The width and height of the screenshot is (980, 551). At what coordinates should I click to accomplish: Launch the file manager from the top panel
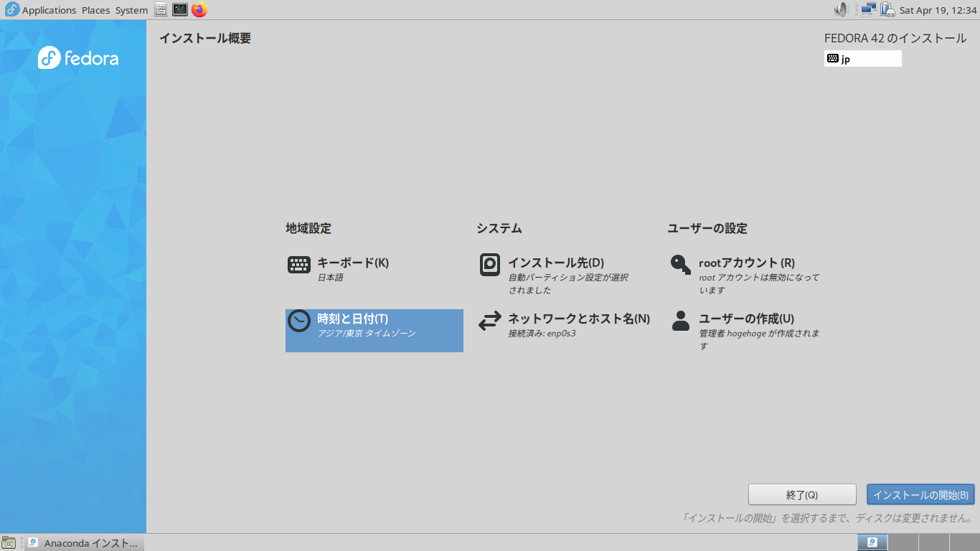coord(161,10)
